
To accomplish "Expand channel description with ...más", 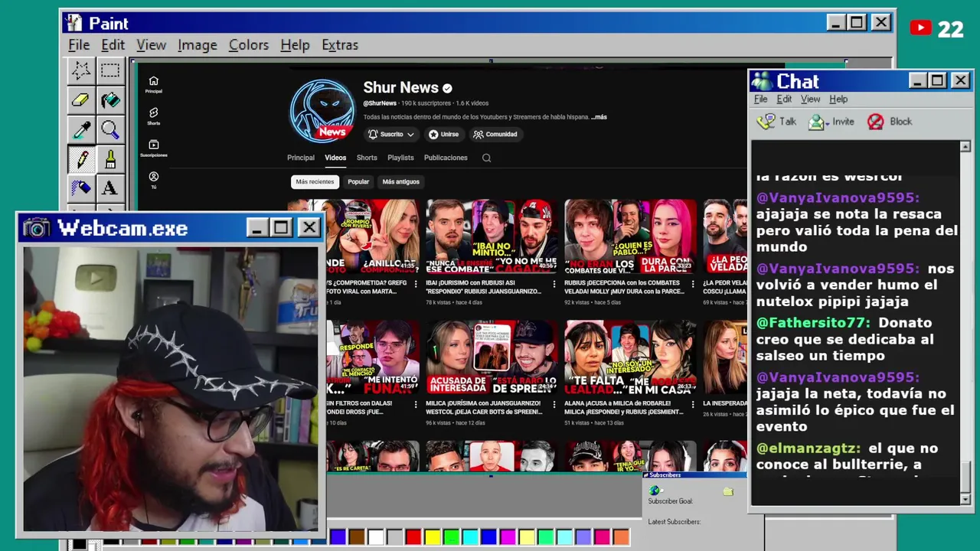I will [x=599, y=117].
